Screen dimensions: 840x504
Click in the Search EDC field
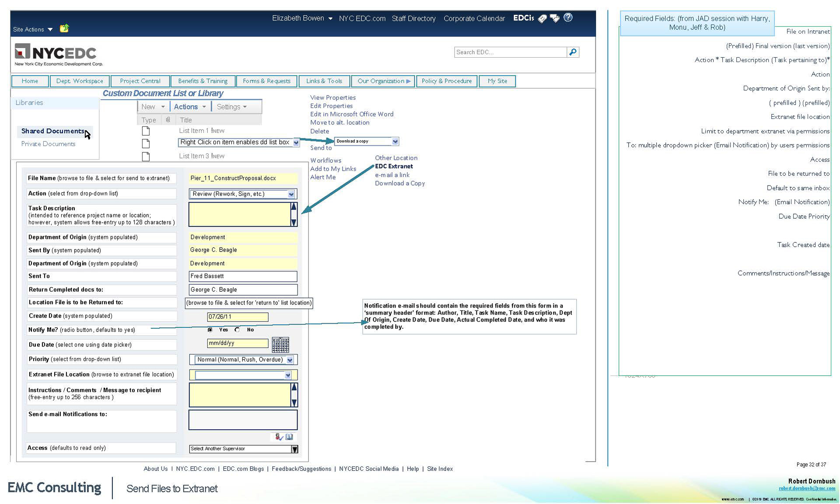(510, 52)
